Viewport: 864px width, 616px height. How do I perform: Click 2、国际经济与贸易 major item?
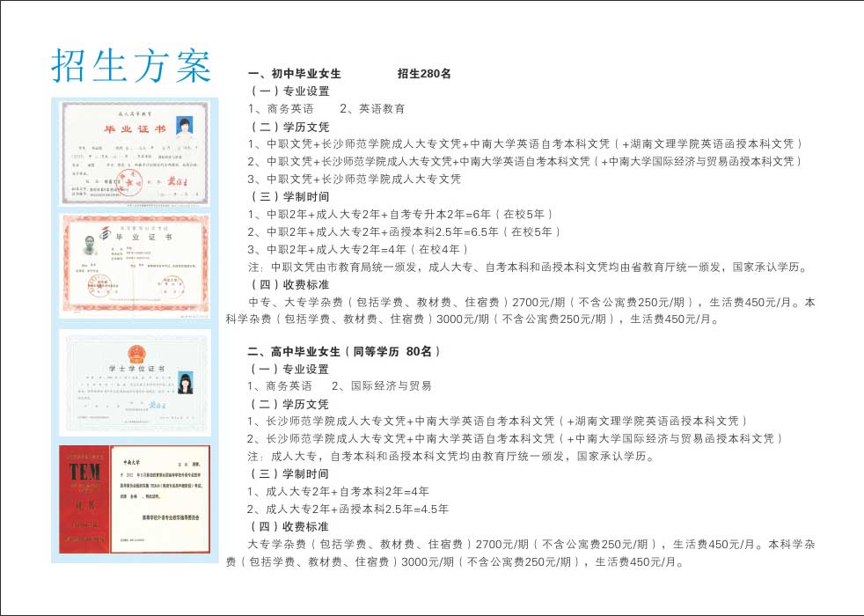381,386
